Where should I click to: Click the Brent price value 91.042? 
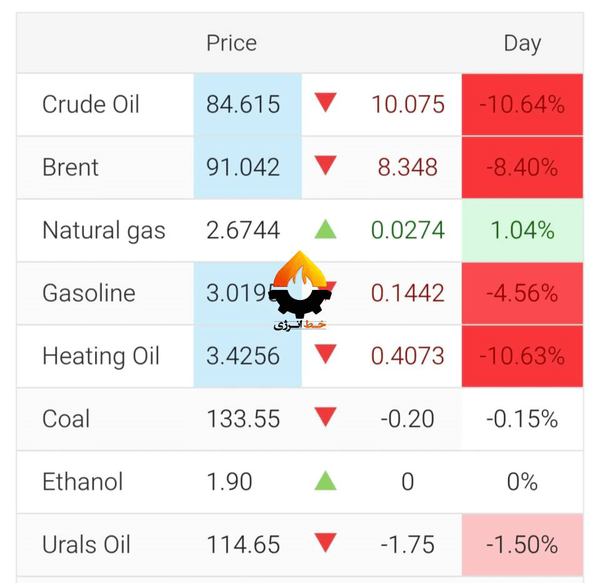[243, 167]
